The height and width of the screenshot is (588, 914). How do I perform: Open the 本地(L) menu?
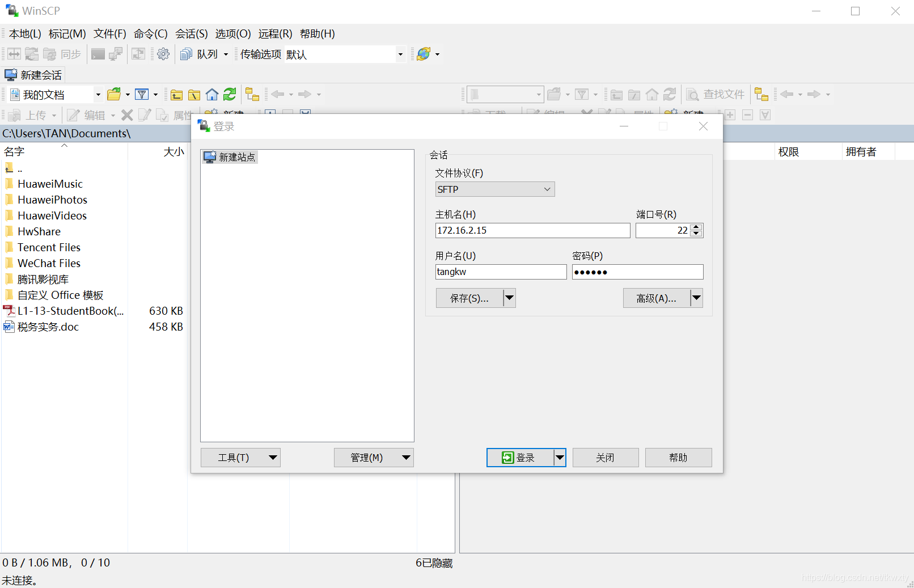(x=25, y=34)
